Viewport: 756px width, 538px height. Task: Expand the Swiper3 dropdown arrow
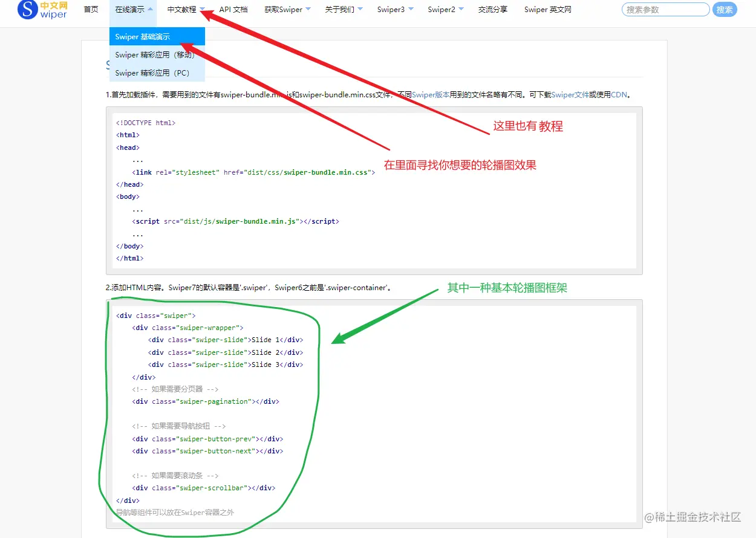point(411,9)
